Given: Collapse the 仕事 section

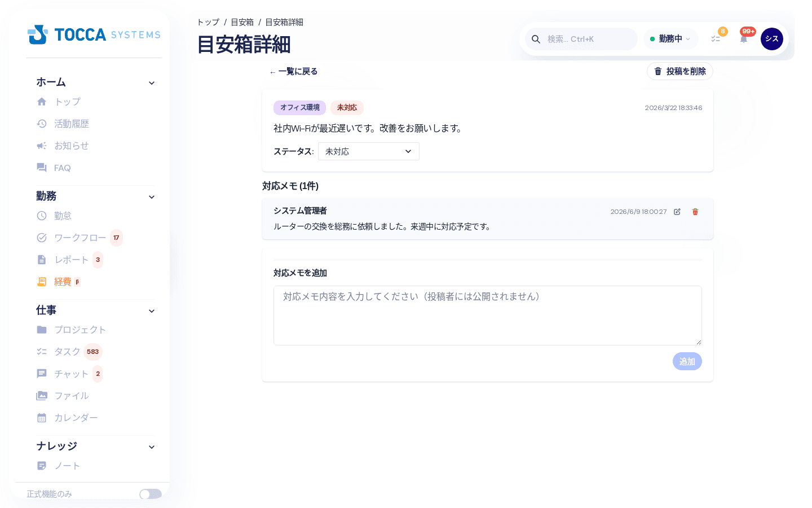Looking at the screenshot, I should click(152, 311).
